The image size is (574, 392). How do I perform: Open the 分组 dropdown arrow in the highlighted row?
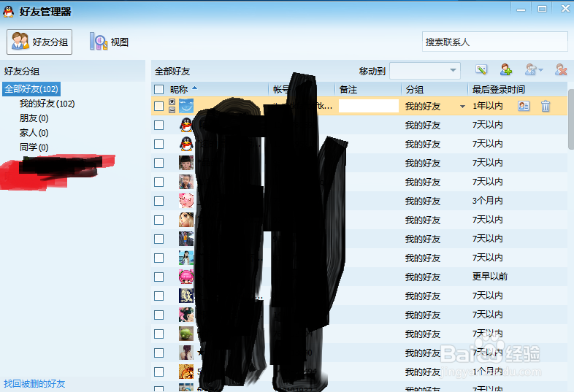[x=462, y=107]
